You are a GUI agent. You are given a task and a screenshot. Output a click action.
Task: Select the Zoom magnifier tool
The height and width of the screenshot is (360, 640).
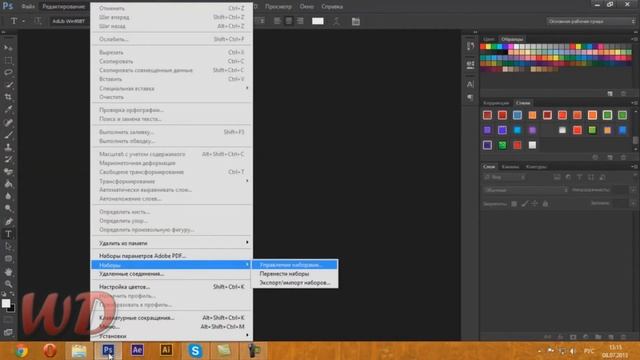[8, 284]
